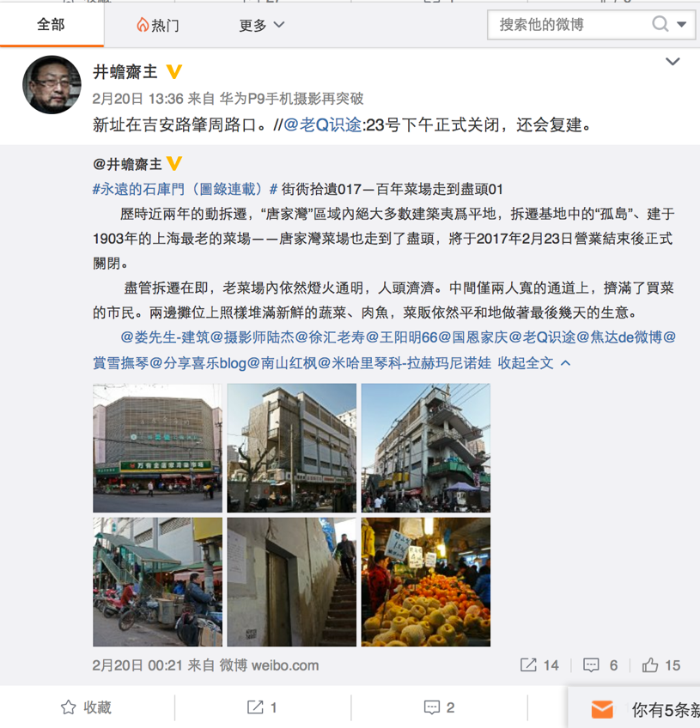This screenshot has width=700, height=728.
Task: Open the #永遠的石庫門（圖錄連載）# hashtag
Action: point(186,190)
